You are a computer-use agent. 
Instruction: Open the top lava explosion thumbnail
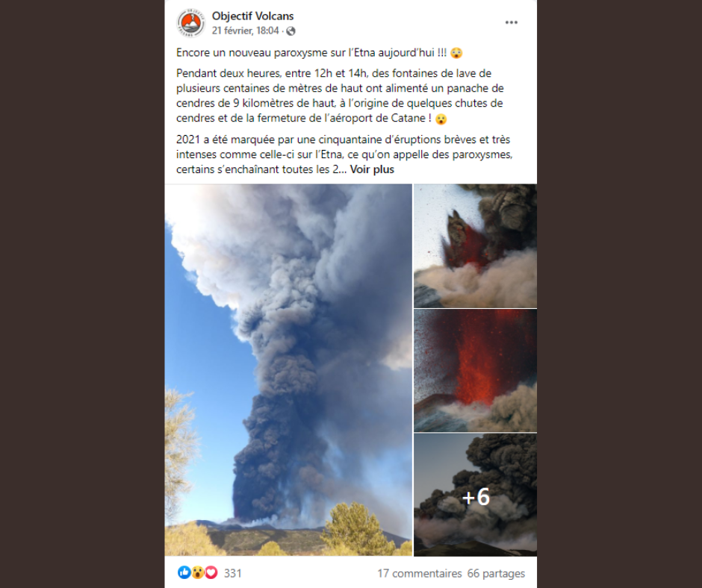point(475,245)
